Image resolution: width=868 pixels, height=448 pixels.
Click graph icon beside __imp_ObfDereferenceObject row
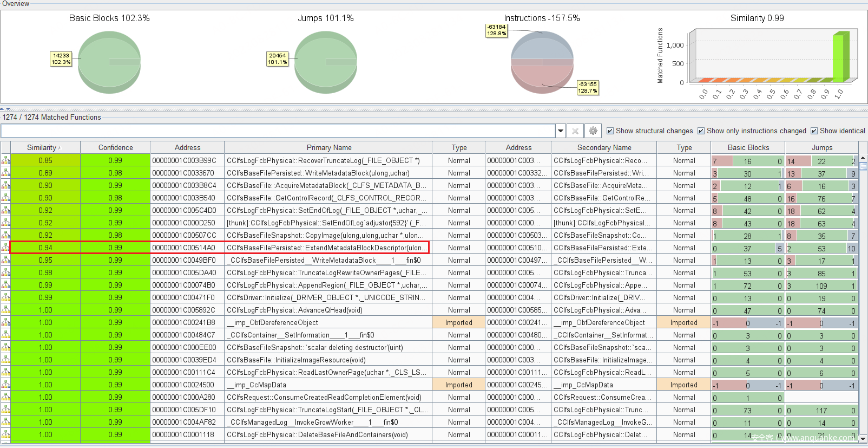click(5, 322)
